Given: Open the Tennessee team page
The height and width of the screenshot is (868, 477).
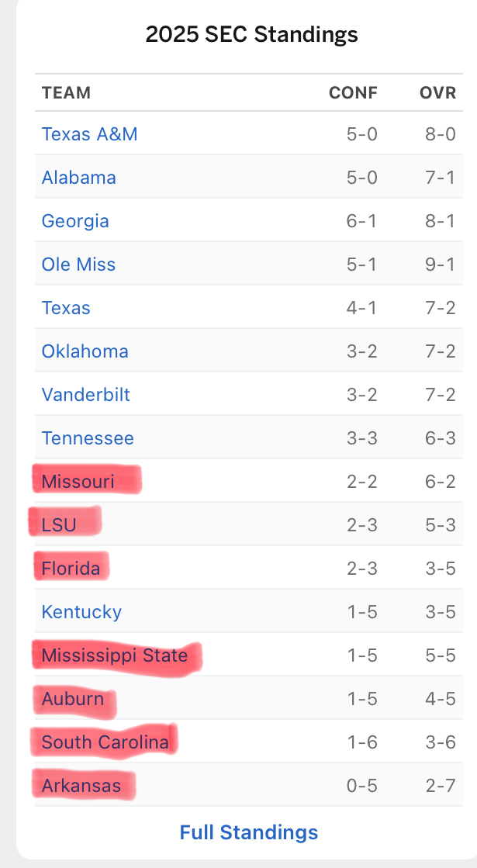Looking at the screenshot, I should pyautogui.click(x=88, y=438).
